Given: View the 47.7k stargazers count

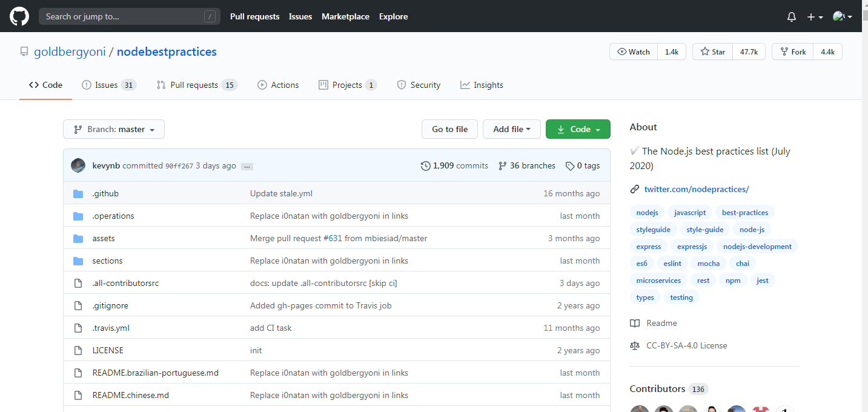Looking at the screenshot, I should pos(749,52).
